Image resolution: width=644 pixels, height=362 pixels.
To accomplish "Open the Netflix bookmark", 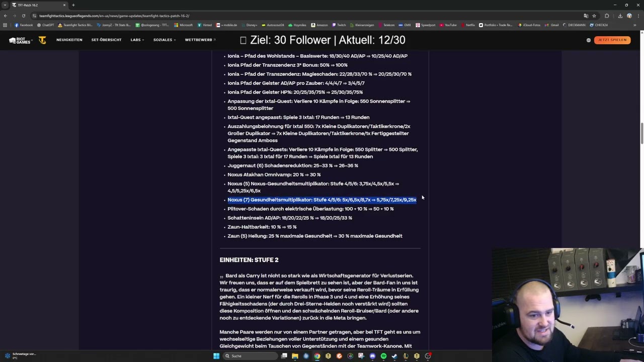I will pos(467,25).
